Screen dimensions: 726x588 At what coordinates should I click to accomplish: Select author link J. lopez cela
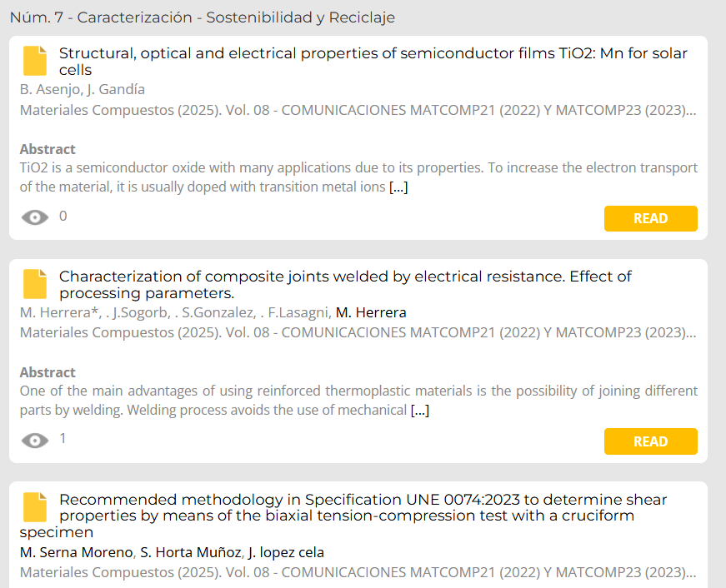tap(286, 552)
